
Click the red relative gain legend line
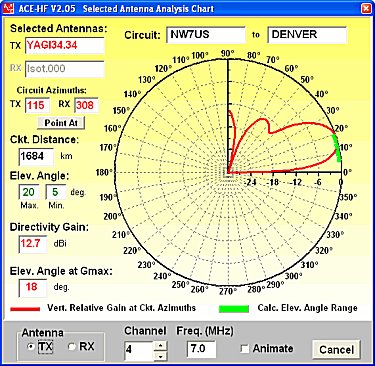(x=25, y=309)
